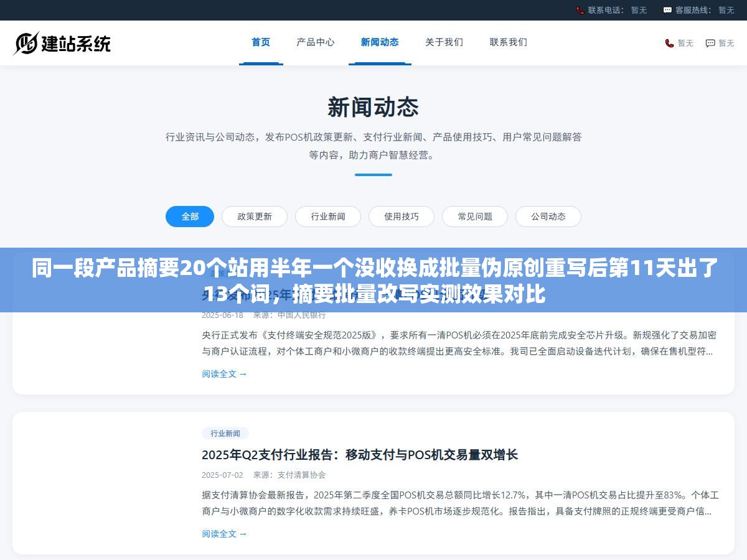Click the header 暂无 text next to chat icon

tap(726, 43)
